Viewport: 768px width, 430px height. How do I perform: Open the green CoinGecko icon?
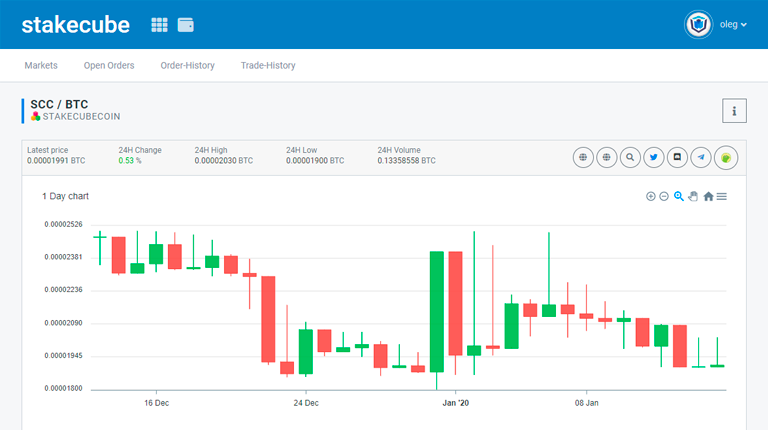[726, 158]
